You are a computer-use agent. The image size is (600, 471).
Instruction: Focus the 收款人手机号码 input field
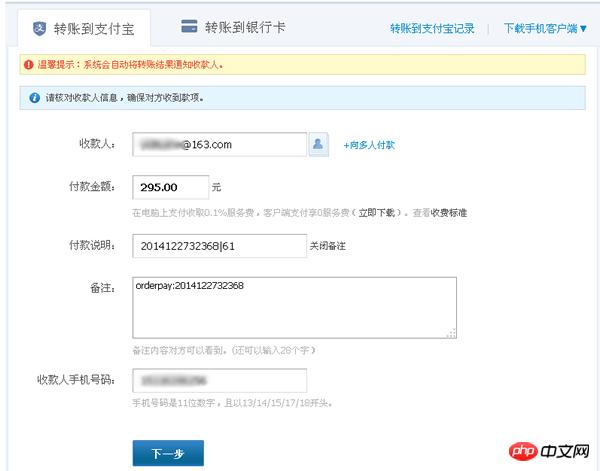pyautogui.click(x=219, y=380)
